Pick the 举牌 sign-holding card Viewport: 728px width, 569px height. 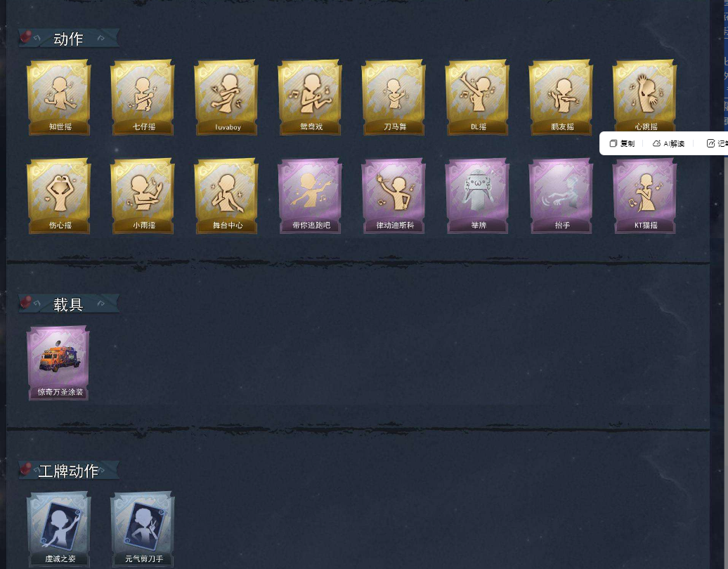(x=477, y=196)
